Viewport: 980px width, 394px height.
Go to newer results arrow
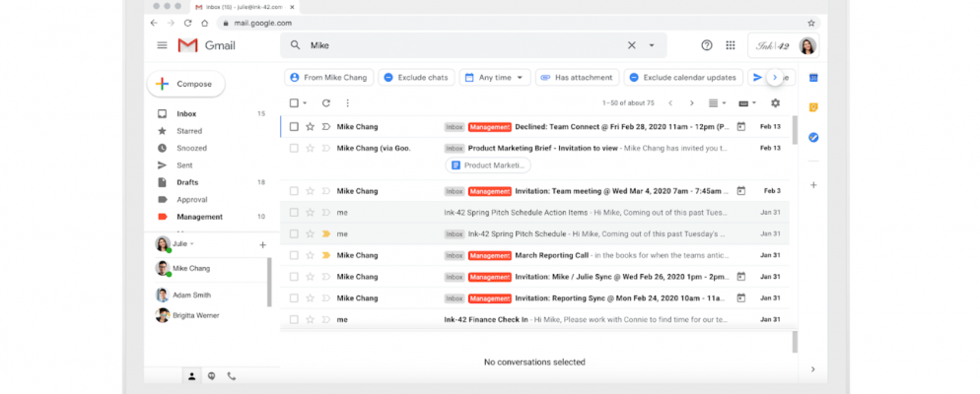point(670,103)
